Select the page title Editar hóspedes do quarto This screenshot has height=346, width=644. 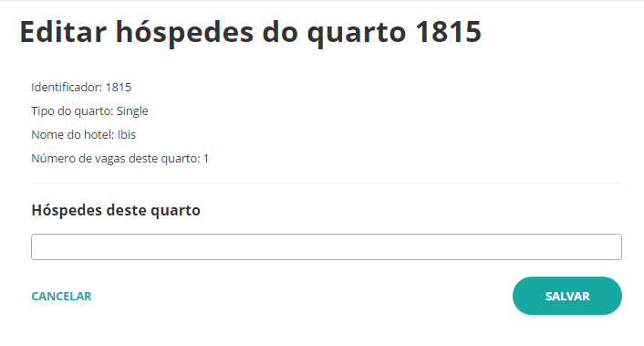pos(251,32)
